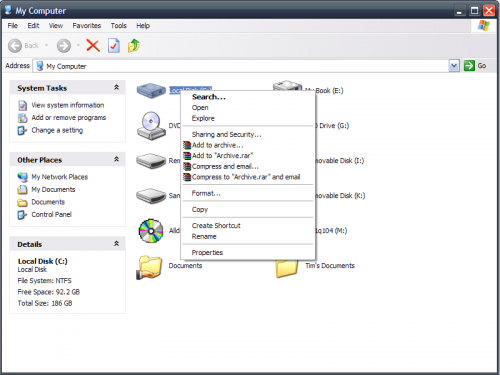
Task: Select the My Book (E:) drive icon
Action: pyautogui.click(x=287, y=86)
